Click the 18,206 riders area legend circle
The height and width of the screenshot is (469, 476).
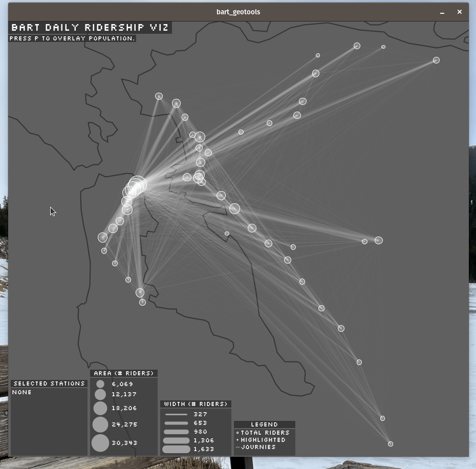pyautogui.click(x=100, y=408)
